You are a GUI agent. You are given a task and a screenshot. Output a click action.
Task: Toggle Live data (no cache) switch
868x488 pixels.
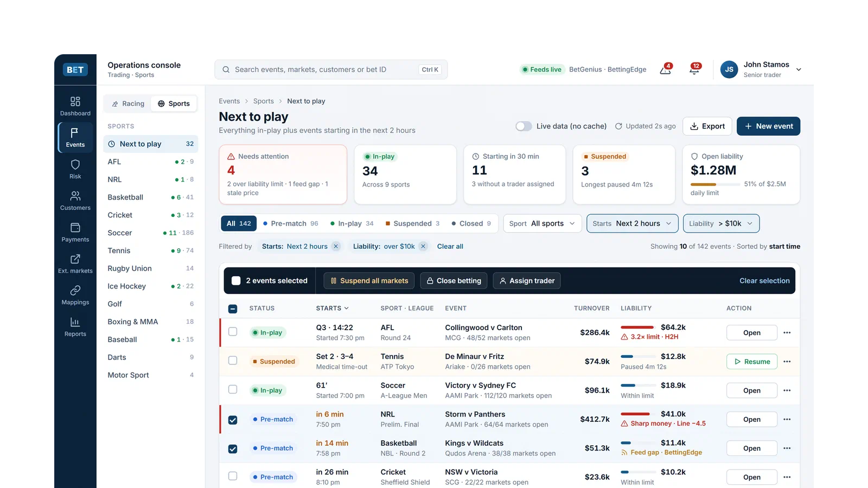pos(524,126)
